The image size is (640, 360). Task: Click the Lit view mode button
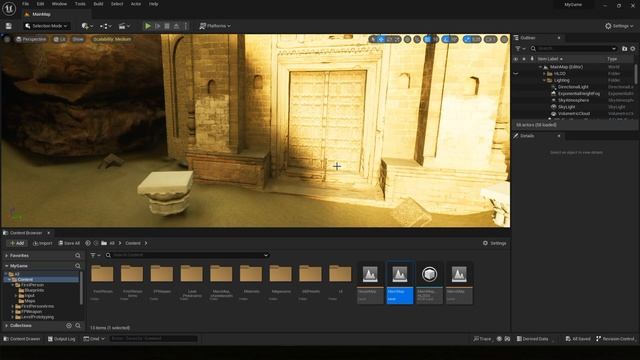(60, 39)
